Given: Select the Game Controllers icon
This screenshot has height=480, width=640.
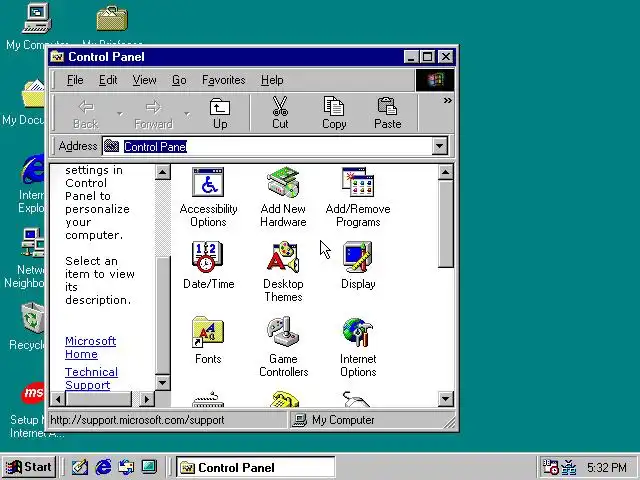Looking at the screenshot, I should [283, 347].
